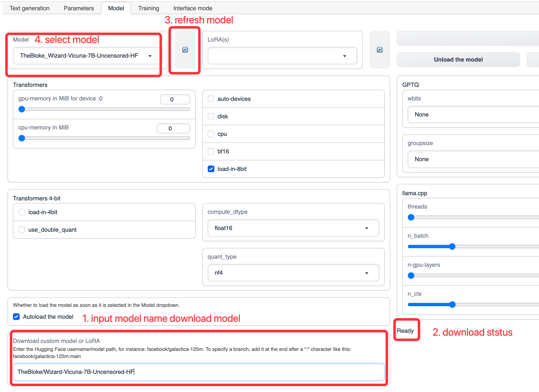The width and height of the screenshot is (539, 392).
Task: Open the LoRA(s) dropdown
Action: tap(282, 56)
